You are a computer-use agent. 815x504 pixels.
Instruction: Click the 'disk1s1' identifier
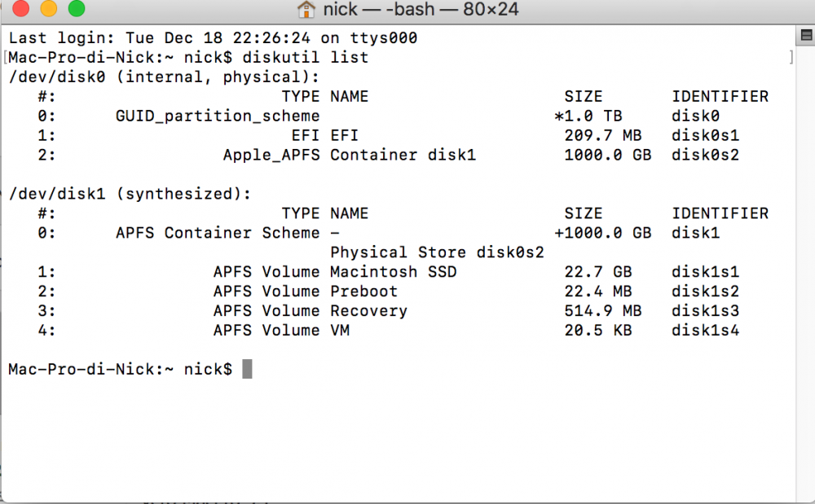pos(705,271)
